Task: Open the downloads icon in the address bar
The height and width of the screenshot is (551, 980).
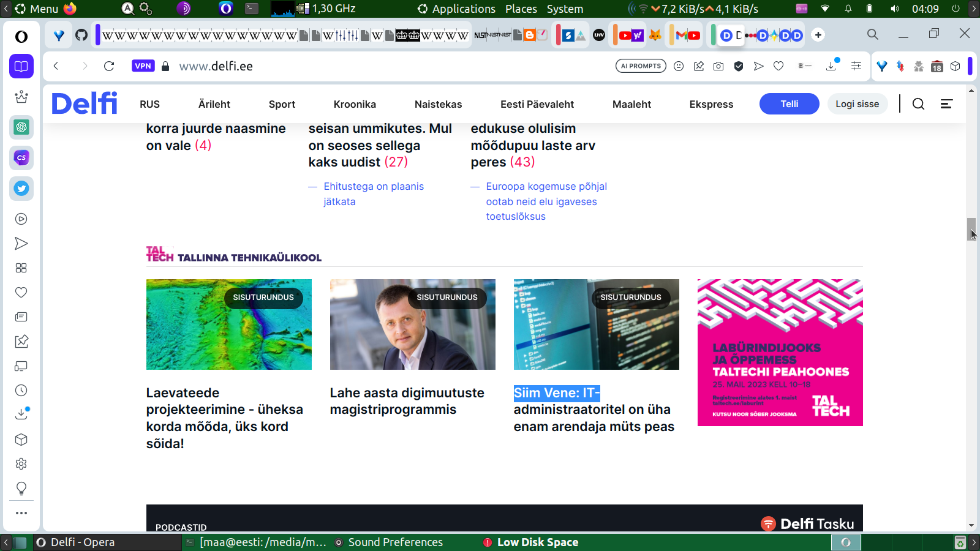Action: click(x=832, y=66)
